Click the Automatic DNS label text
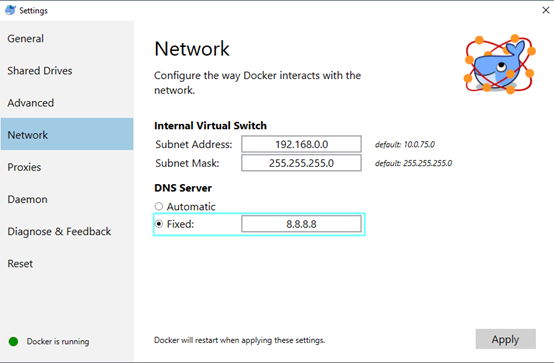Screen dimensions: 554x363 (x=191, y=206)
